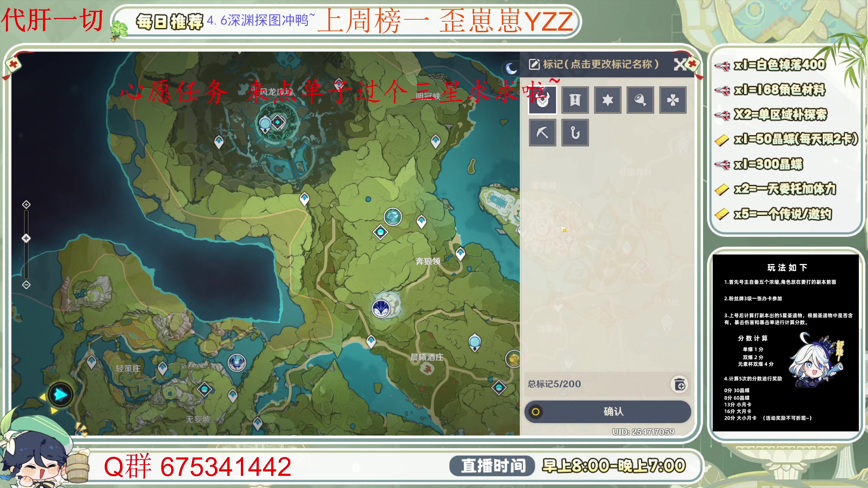Select the Anemo swirl boss icon
The height and width of the screenshot is (488, 868).
pos(393,217)
